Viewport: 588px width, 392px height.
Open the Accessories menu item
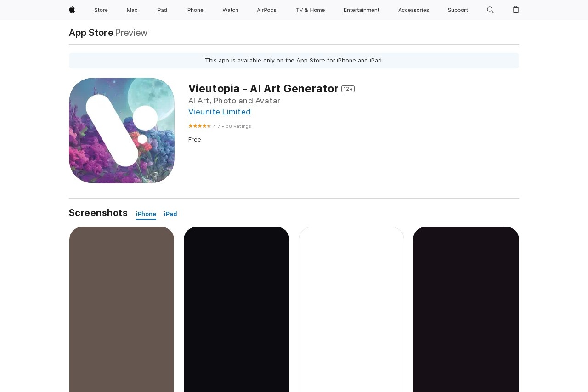pyautogui.click(x=413, y=10)
